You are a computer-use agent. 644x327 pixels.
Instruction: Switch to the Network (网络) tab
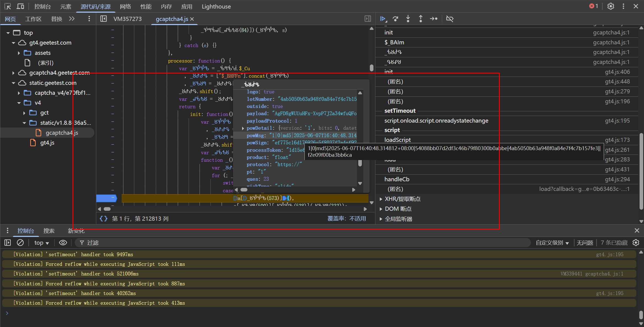coord(125,6)
